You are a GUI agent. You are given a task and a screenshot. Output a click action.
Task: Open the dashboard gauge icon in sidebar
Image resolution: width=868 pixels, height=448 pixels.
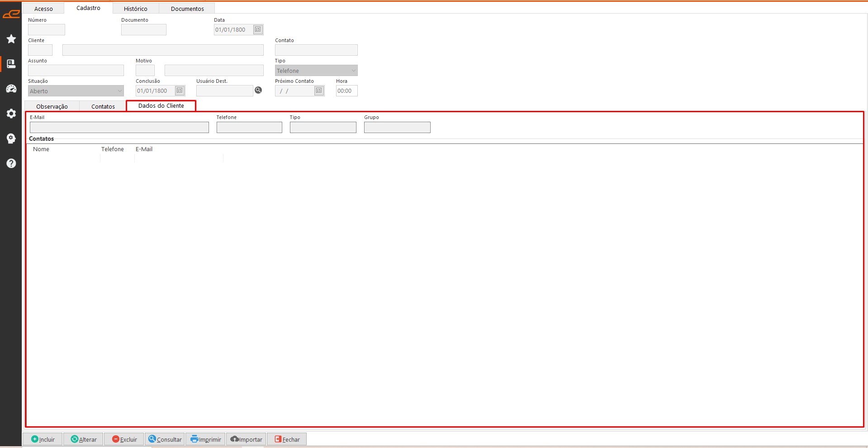[x=11, y=89]
